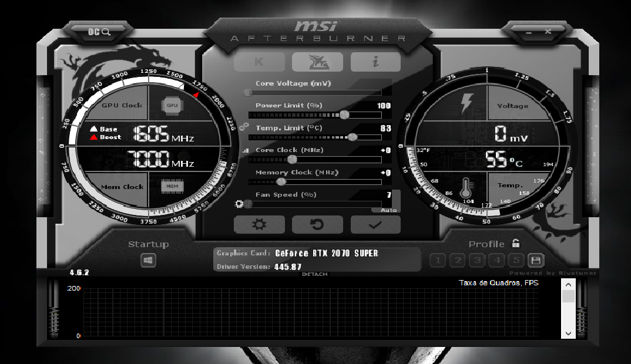631x364 pixels.
Task: Adjust the Core Voltage slider handle
Action: [248, 93]
